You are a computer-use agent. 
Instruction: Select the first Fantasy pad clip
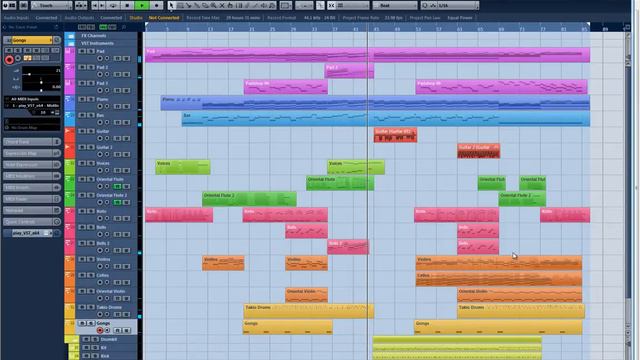click(x=286, y=87)
